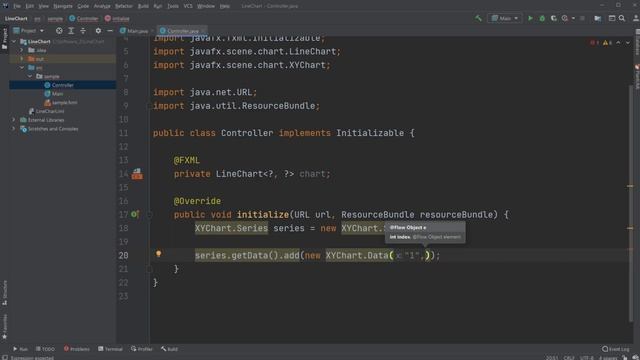
Task: Close the Controller.java tab
Action: click(x=203, y=31)
